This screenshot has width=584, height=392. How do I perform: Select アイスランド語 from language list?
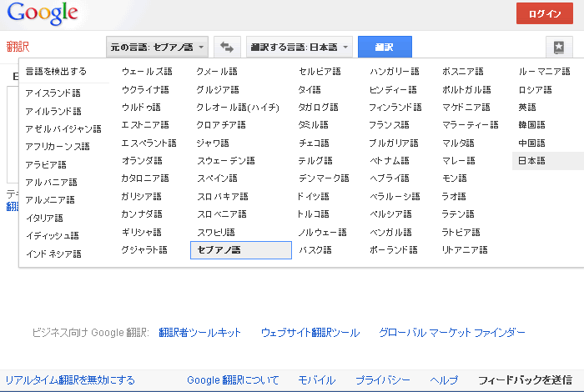click(53, 93)
